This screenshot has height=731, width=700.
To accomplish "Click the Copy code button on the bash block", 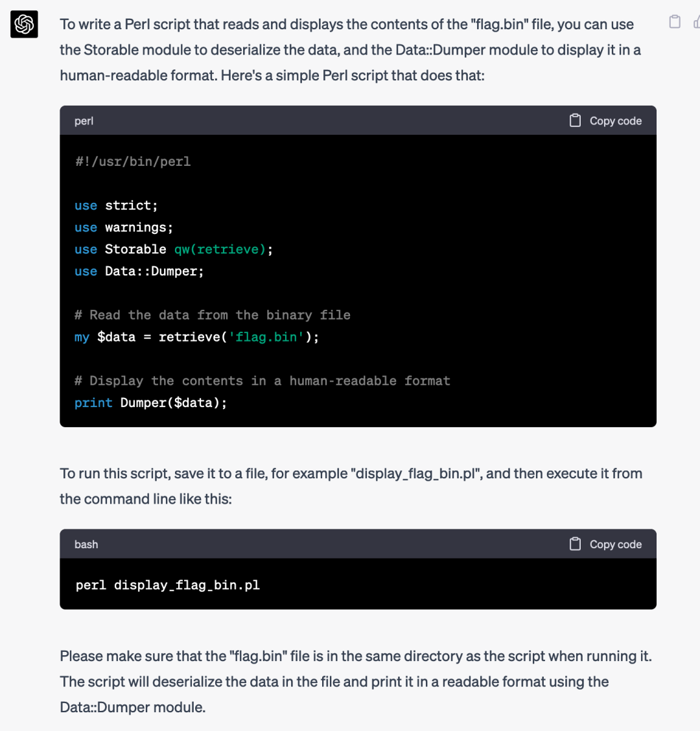I will [605, 544].
